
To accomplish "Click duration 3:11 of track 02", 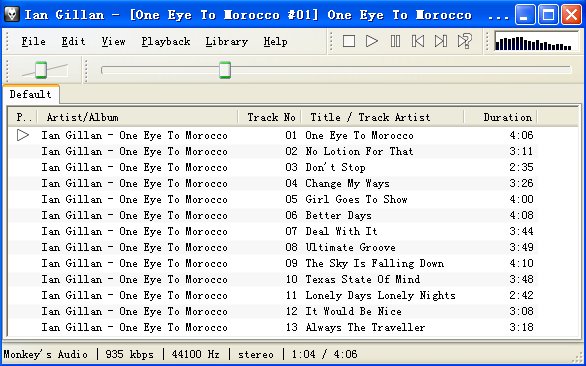I will coord(521,151).
